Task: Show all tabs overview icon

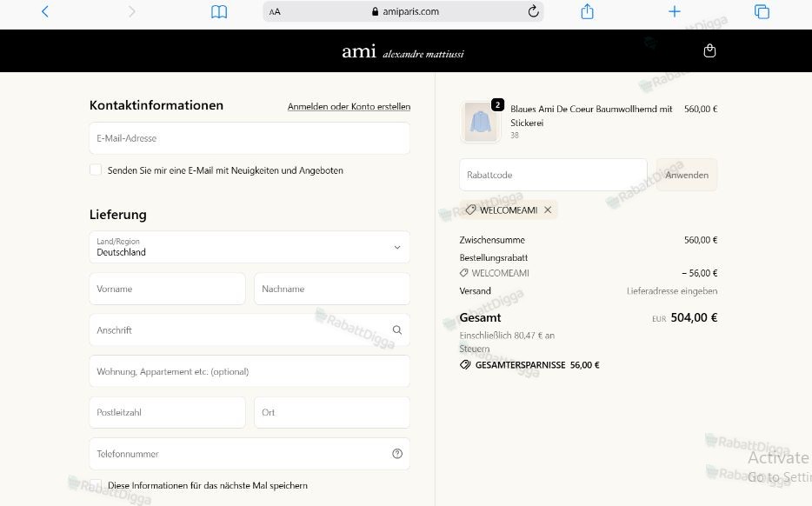Action: 762,11
